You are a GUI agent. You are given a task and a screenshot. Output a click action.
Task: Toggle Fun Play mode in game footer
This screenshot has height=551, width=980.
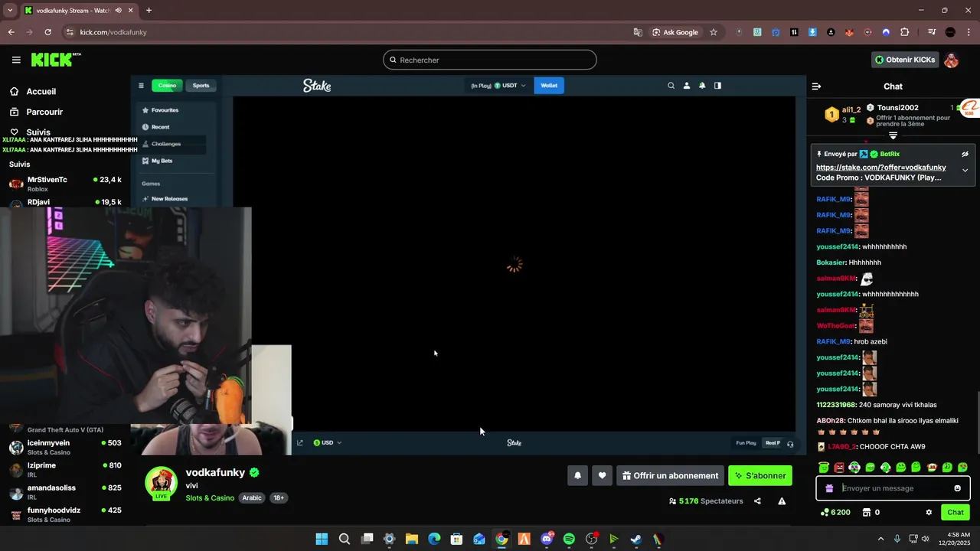[x=746, y=443]
